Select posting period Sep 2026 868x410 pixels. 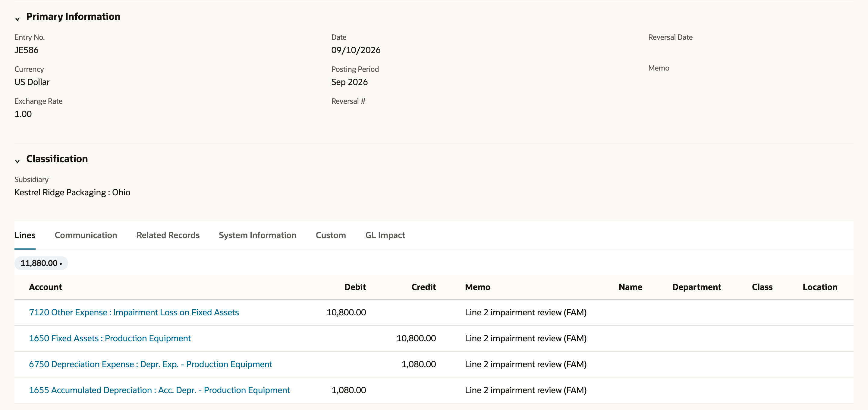point(349,82)
